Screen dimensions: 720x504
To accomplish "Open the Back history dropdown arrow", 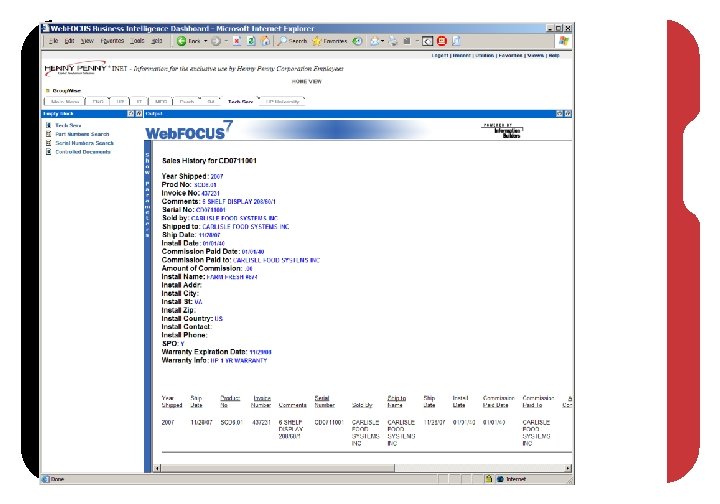I will 205,41.
